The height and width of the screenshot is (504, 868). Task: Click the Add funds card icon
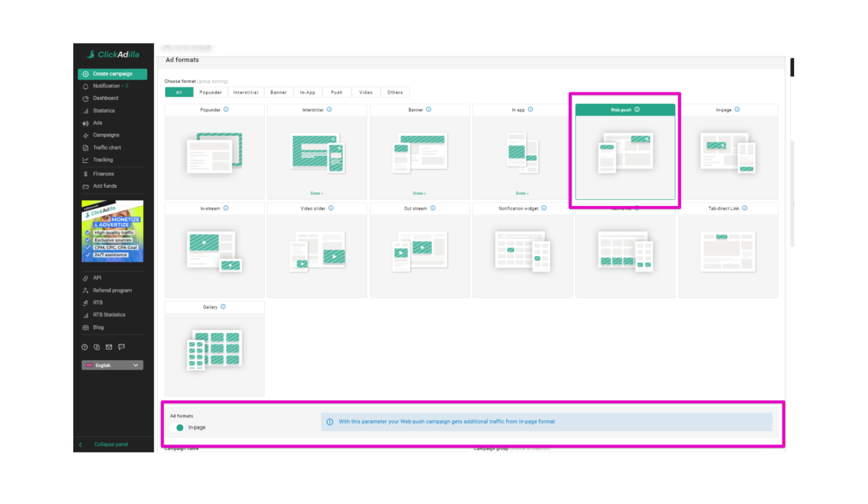point(86,186)
